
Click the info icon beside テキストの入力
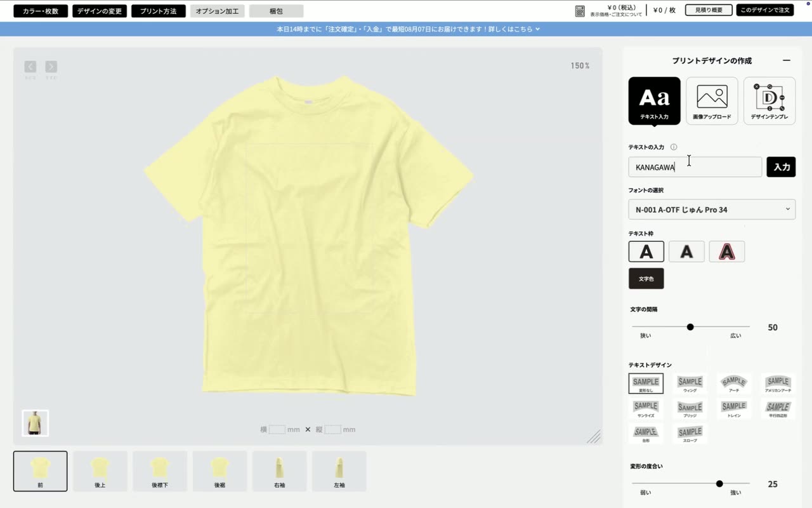coord(674,147)
